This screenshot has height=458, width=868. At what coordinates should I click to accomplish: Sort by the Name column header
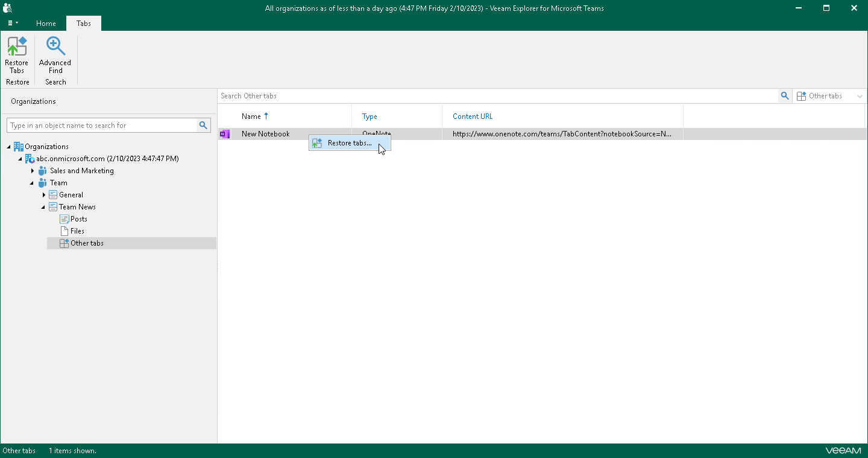(x=251, y=116)
